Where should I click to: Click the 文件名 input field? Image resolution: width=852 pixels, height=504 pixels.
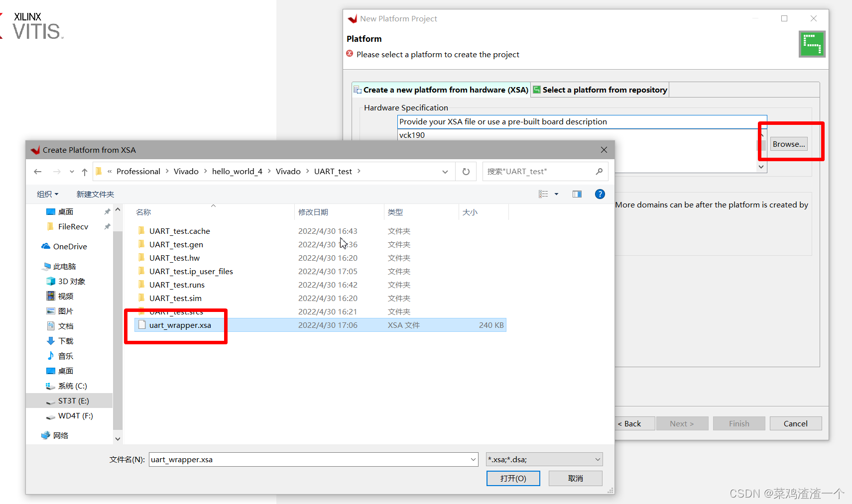[x=310, y=459]
